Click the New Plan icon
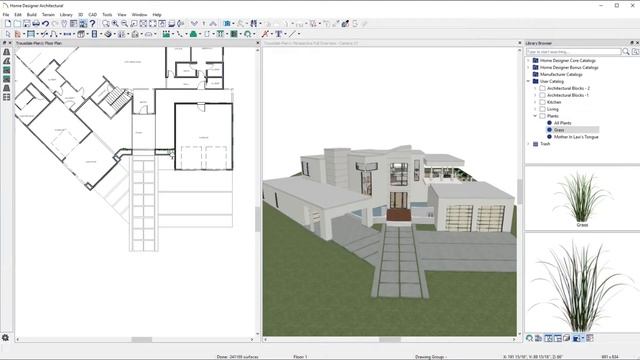Screen dimensions: 640x360 [x=8, y=24]
